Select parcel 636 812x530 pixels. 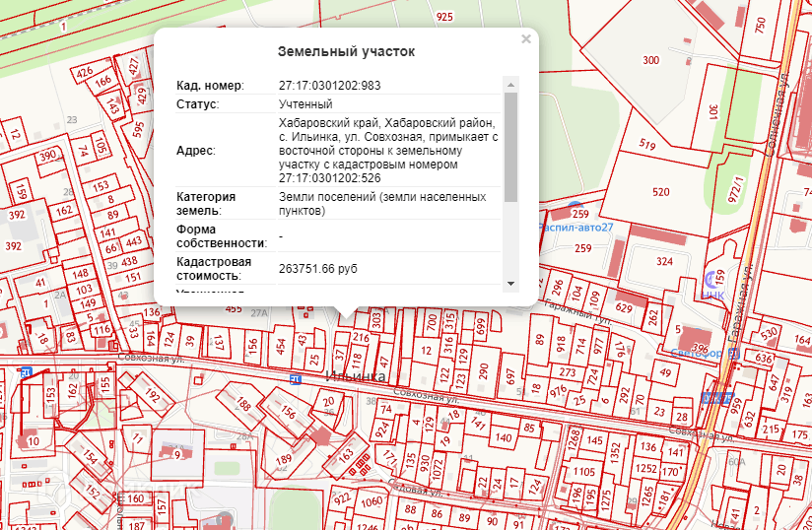coord(764,359)
